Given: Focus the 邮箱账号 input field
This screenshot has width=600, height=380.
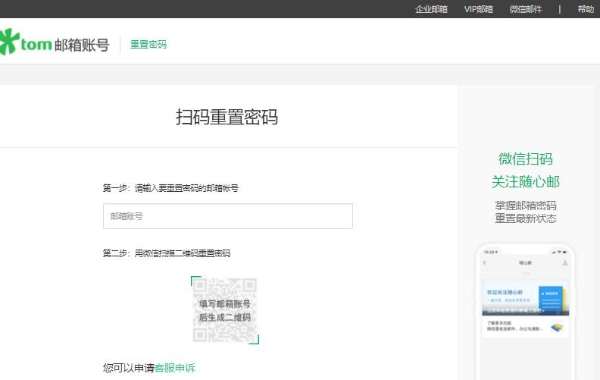Looking at the screenshot, I should pyautogui.click(x=228, y=216).
